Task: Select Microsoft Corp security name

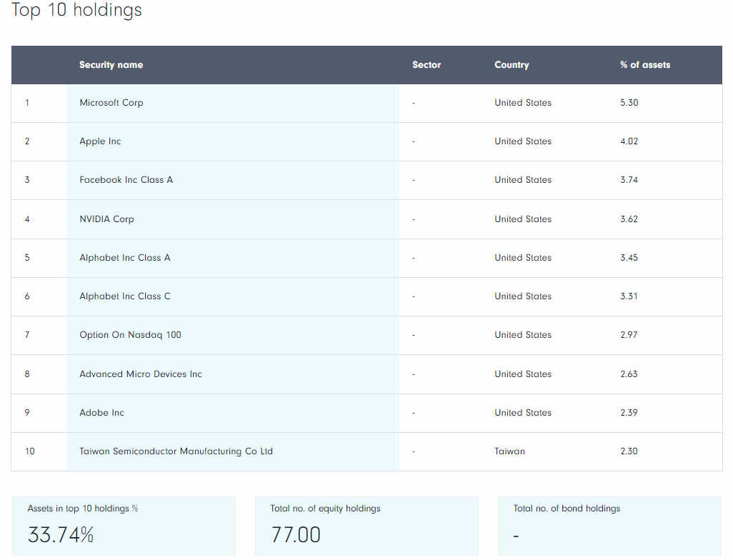Action: [x=111, y=103]
